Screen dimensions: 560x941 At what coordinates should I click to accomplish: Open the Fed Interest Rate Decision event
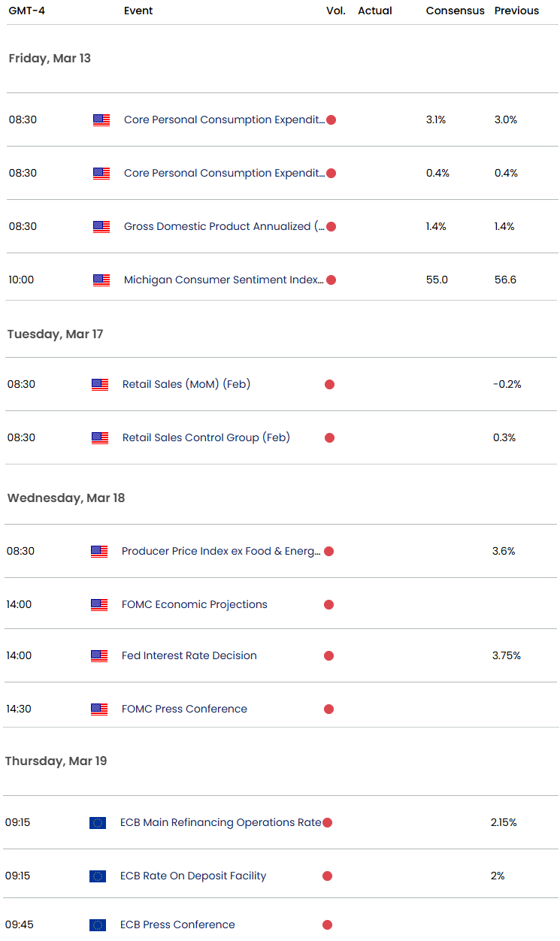pyautogui.click(x=189, y=656)
